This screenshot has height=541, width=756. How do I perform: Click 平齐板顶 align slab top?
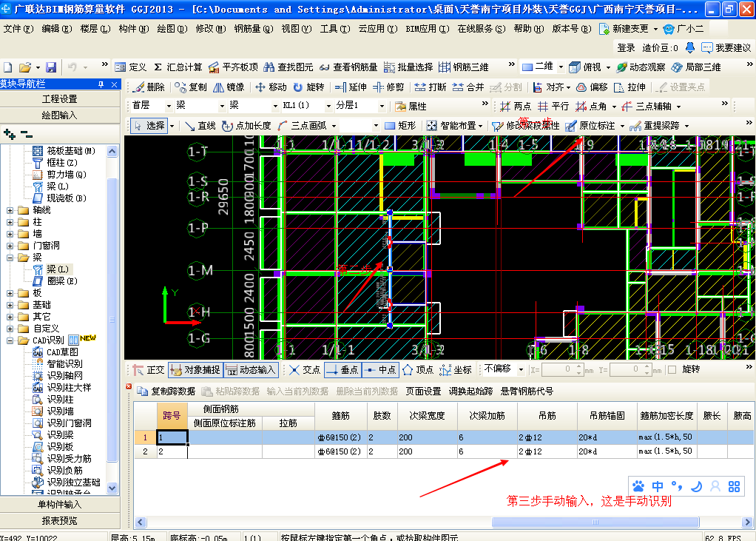(x=233, y=67)
